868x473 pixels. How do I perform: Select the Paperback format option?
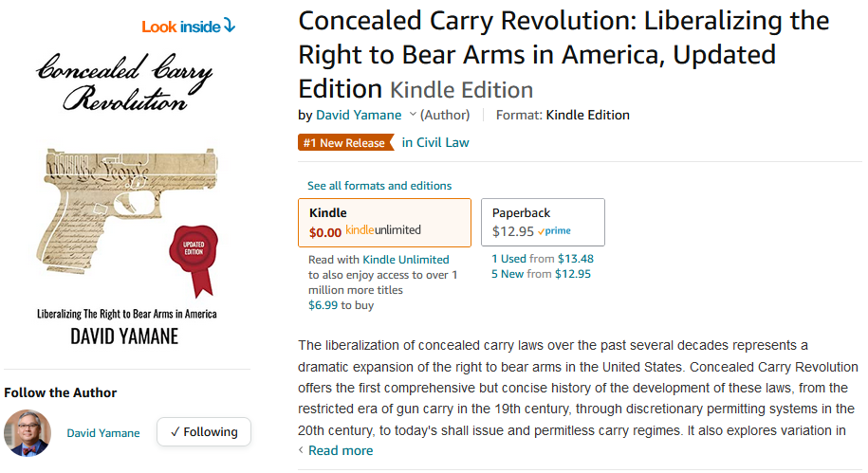[542, 222]
